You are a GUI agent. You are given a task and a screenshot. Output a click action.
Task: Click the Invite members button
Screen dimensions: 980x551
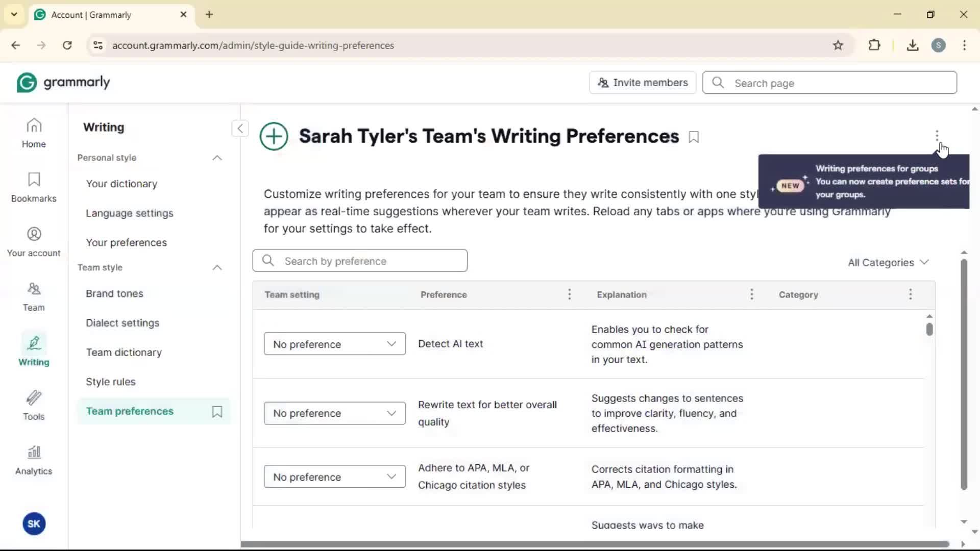pyautogui.click(x=643, y=83)
